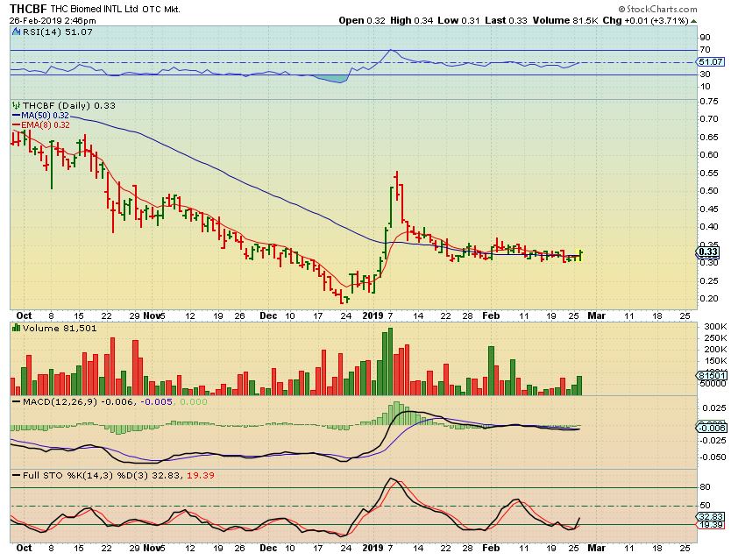
Task: Click the 300K volume axis label
Action: coord(715,327)
